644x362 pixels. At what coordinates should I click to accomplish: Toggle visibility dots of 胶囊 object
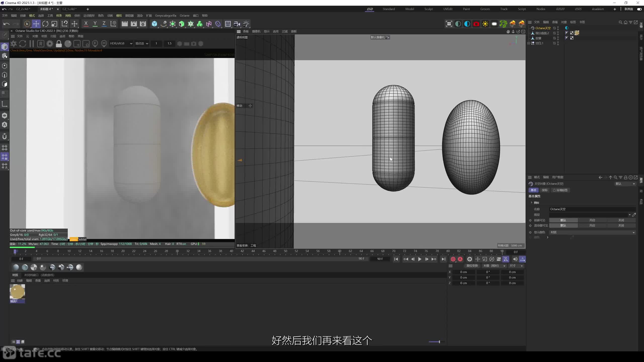click(558, 38)
